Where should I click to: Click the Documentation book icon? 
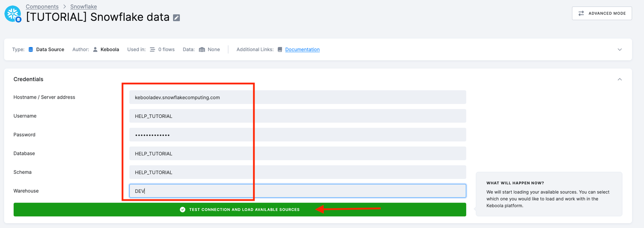click(x=280, y=49)
